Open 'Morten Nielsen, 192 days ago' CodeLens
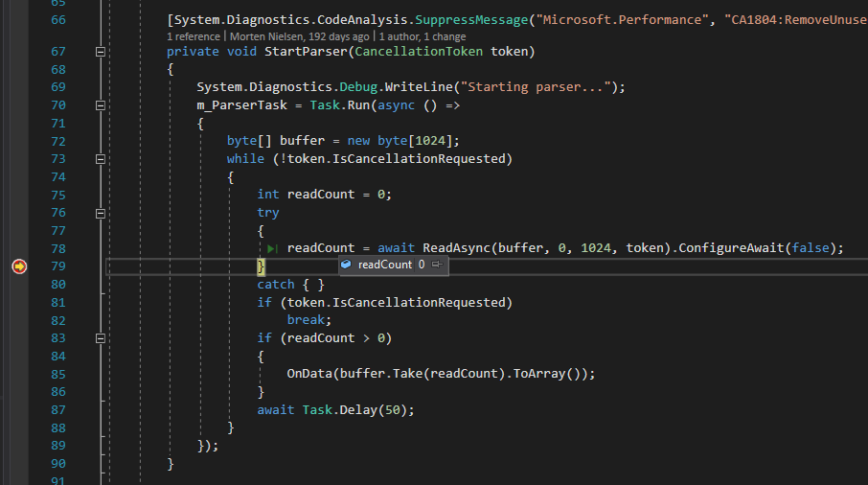The width and height of the screenshot is (868, 485). pos(300,36)
